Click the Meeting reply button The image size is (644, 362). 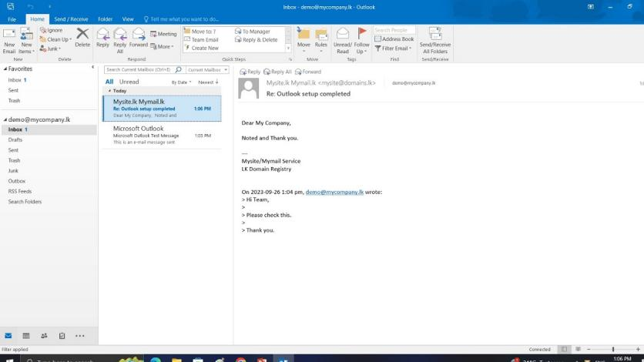click(163, 34)
